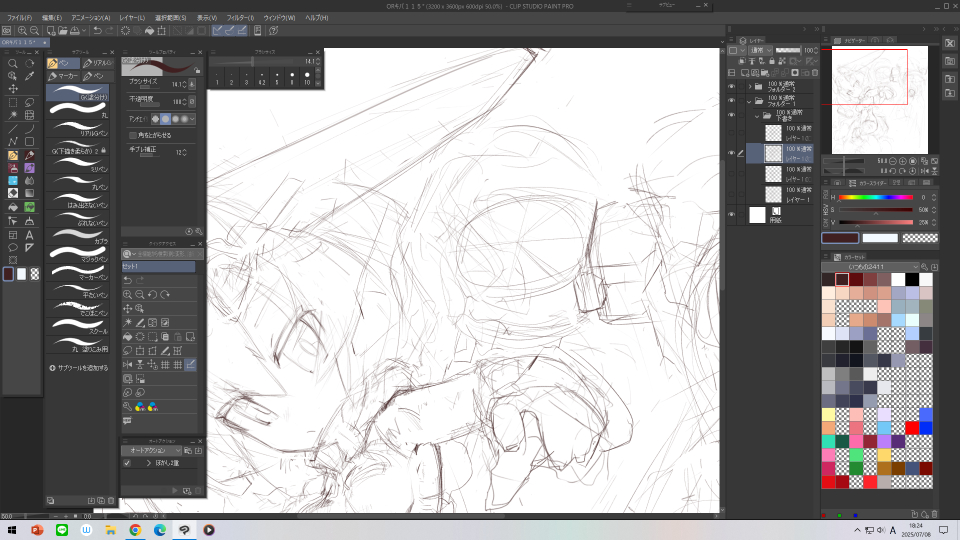
Task: Select the Eyedropper tool
Action: (x=29, y=76)
